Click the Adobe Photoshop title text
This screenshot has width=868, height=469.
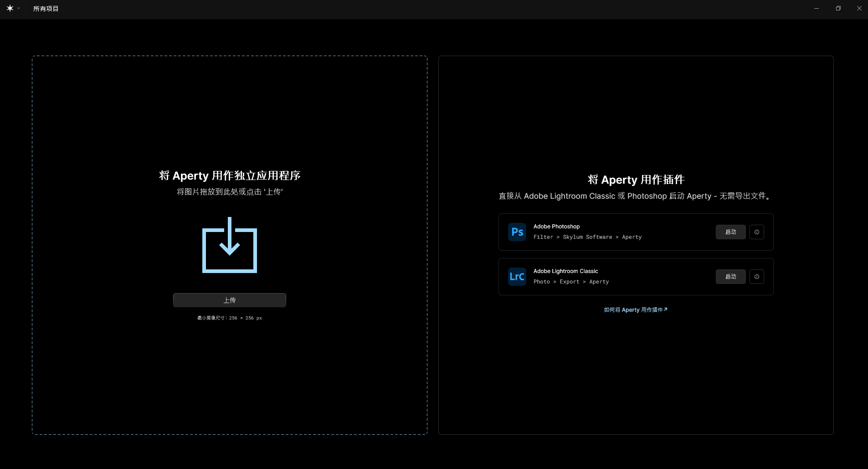pyautogui.click(x=556, y=227)
